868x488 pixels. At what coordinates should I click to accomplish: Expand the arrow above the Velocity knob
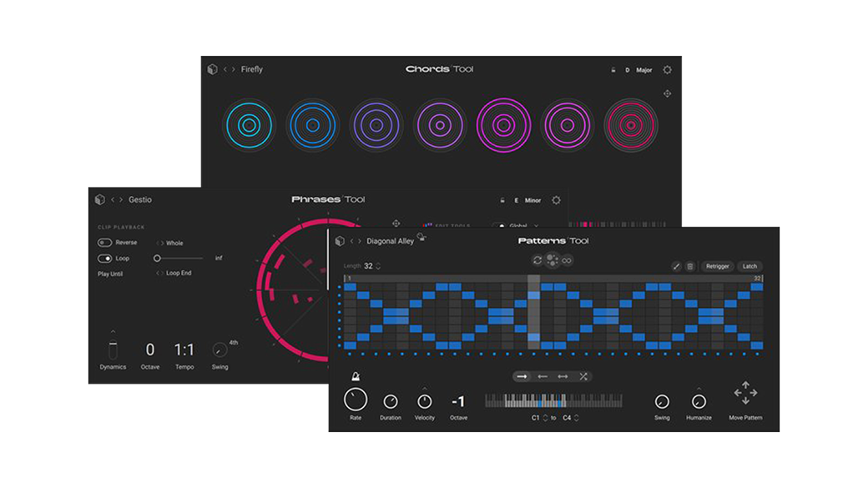pos(425,389)
